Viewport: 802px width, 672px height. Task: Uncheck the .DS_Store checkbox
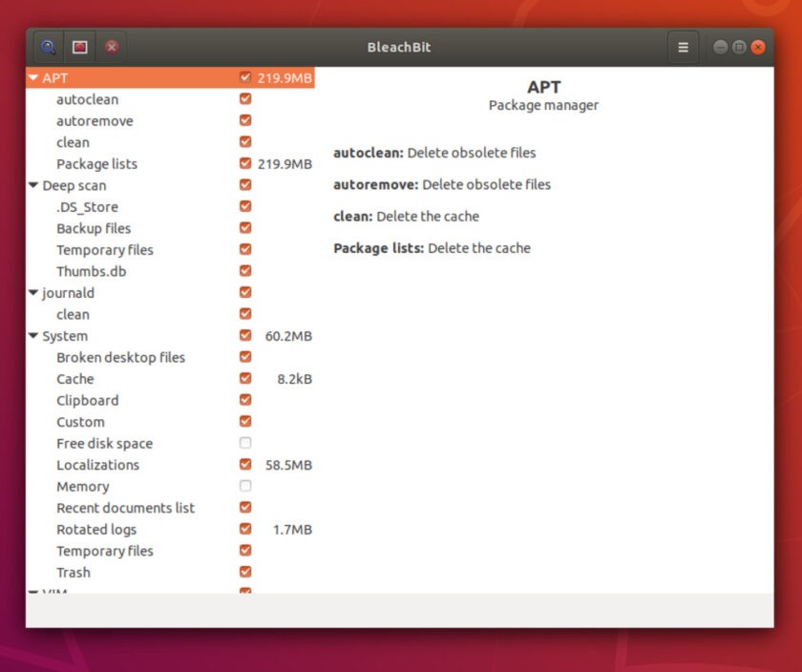[x=245, y=206]
